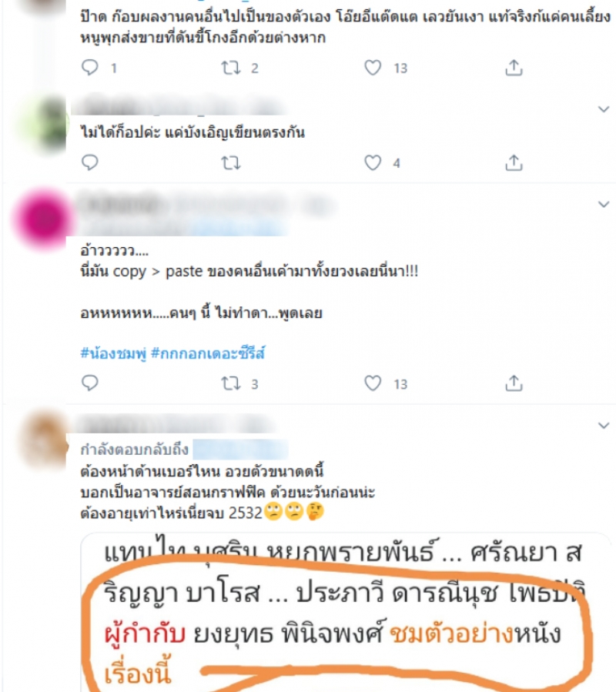Retweet the tweet that has 4 likes
Image resolution: width=616 pixels, height=692 pixels.
230,163
